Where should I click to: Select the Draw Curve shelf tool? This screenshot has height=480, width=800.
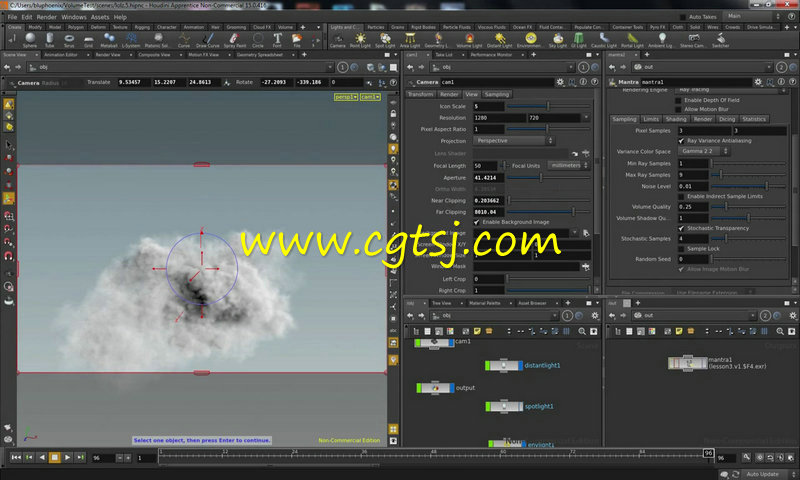tap(208, 40)
